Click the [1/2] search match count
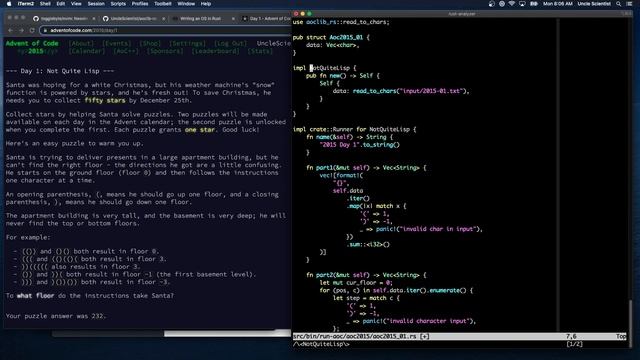 pos(575,344)
